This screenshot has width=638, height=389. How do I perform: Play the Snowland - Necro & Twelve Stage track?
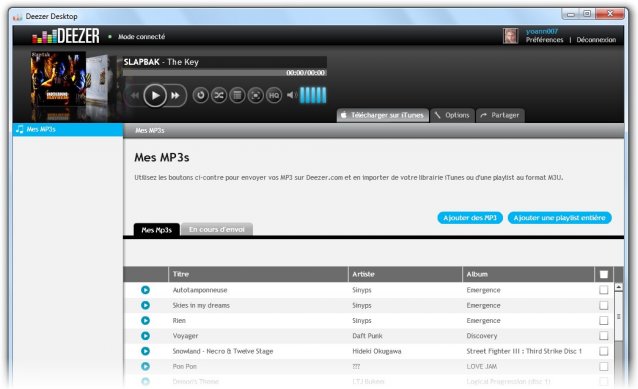145,351
